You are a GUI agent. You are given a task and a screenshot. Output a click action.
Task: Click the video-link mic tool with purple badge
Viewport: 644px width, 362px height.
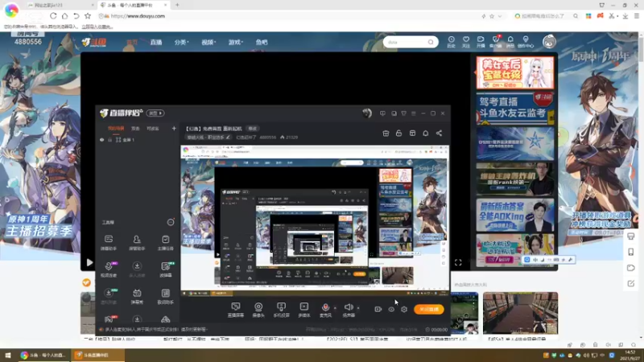point(109,269)
